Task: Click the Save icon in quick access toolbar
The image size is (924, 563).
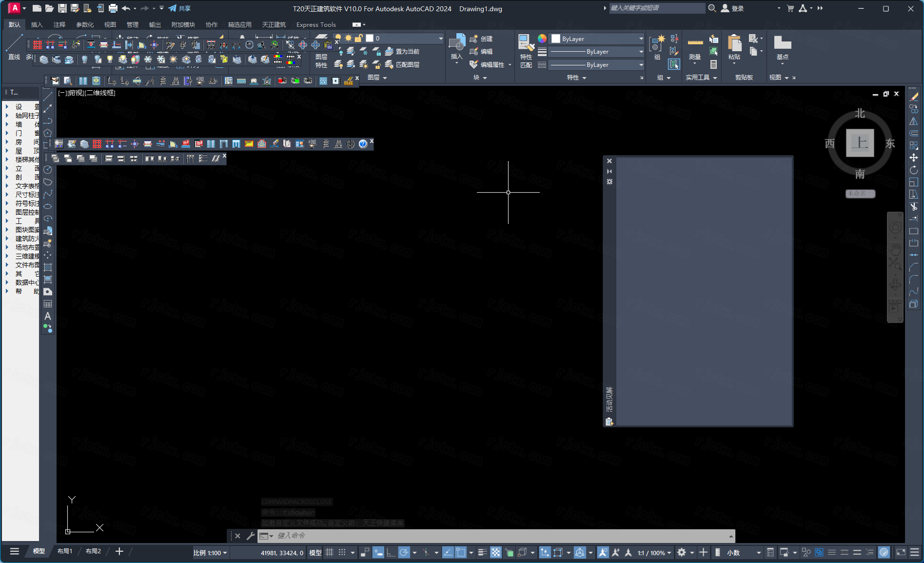Action: tap(62, 8)
